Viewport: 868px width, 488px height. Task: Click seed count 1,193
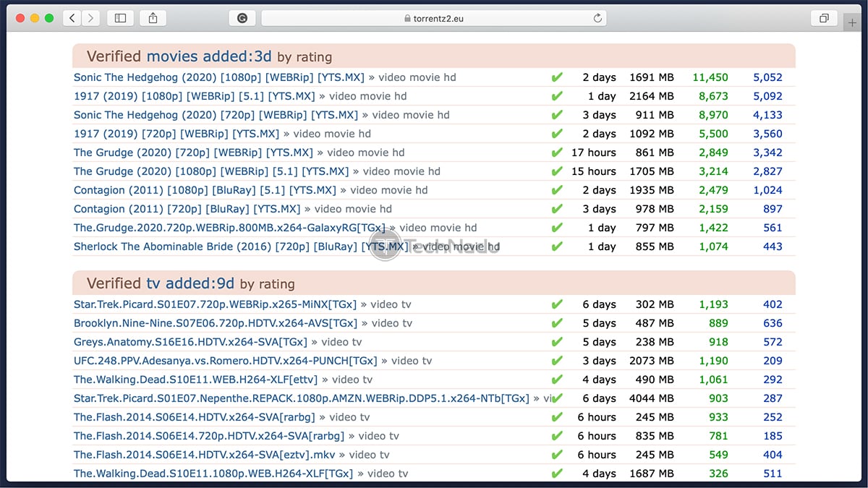[x=713, y=304]
